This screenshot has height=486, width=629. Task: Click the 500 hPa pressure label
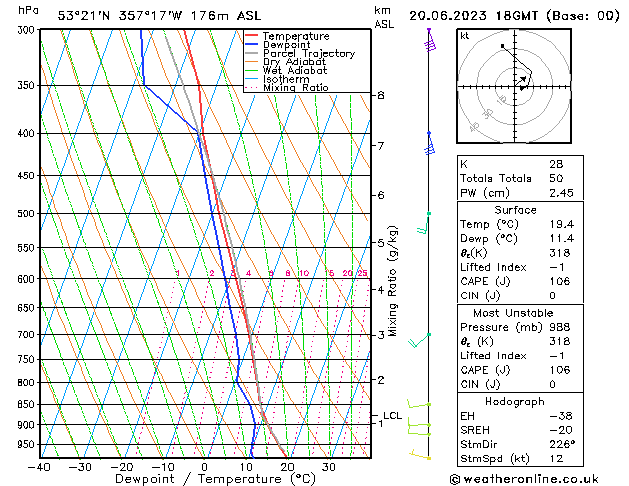(x=26, y=213)
